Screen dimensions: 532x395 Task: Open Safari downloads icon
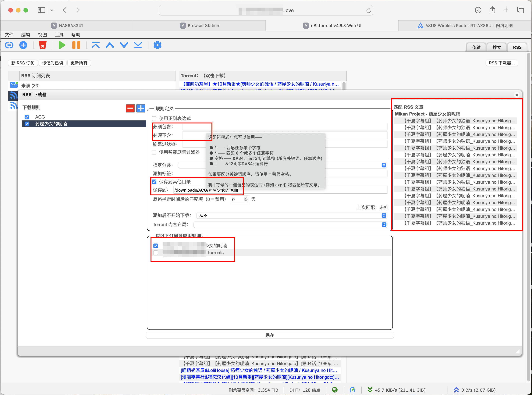click(478, 10)
